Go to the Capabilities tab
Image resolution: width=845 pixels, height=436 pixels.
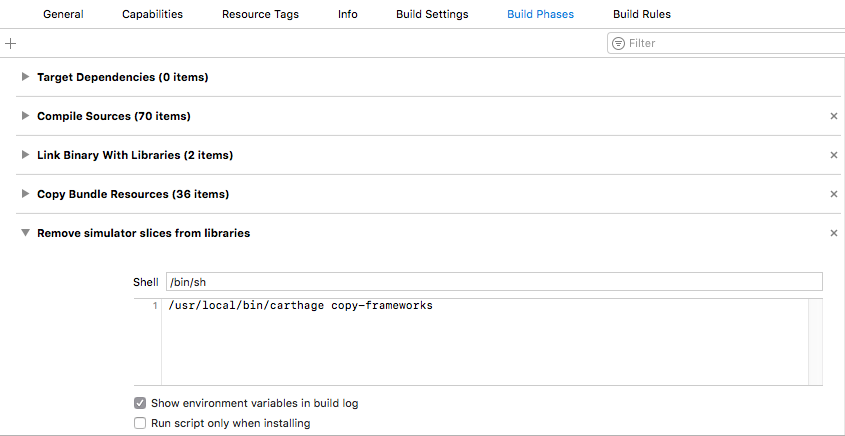point(154,15)
